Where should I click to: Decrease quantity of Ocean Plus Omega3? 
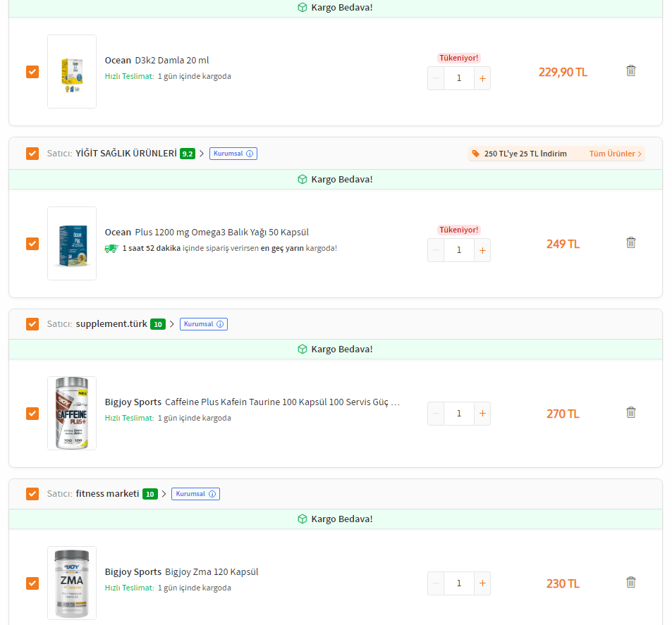(x=436, y=250)
